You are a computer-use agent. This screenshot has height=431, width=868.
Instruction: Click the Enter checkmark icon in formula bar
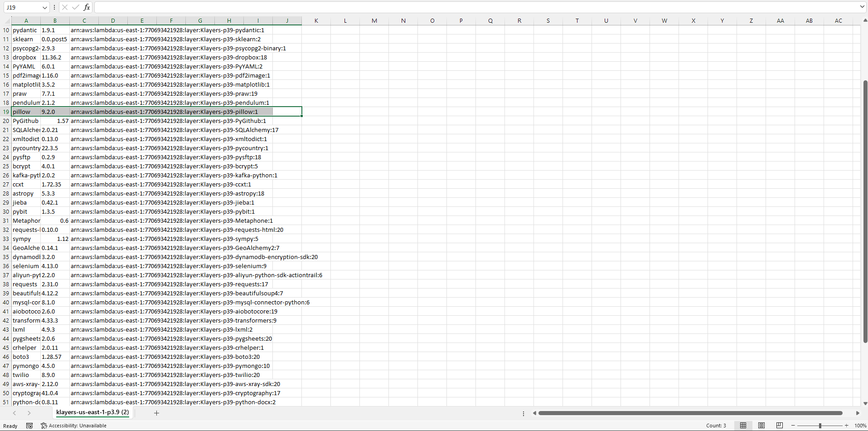coord(76,7)
